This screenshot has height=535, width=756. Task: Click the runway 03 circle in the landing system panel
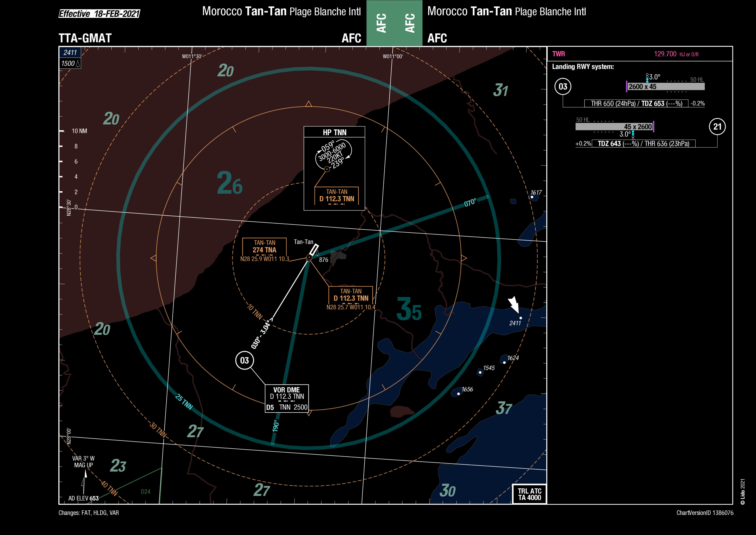pos(563,87)
